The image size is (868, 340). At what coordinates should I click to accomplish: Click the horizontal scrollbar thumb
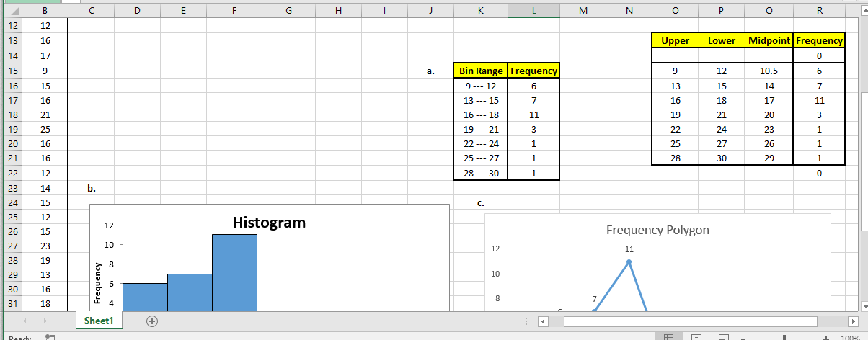point(690,321)
